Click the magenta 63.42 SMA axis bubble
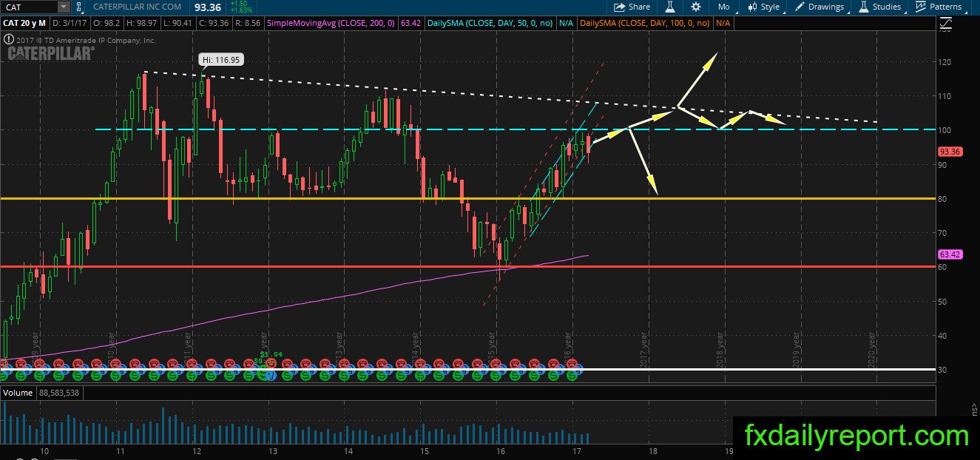 click(x=949, y=254)
